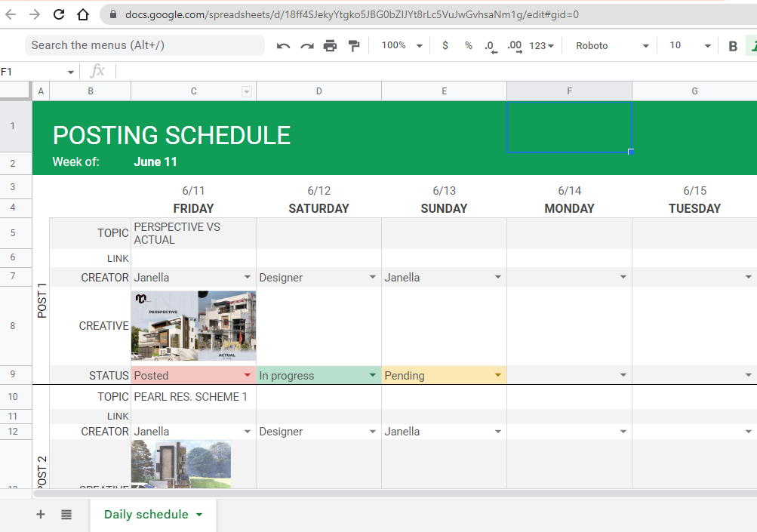Click the Undo arrow icon
The width and height of the screenshot is (757, 532).
click(x=284, y=46)
